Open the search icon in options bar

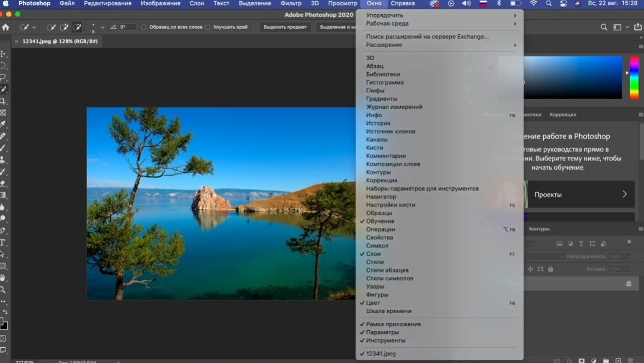click(x=603, y=27)
